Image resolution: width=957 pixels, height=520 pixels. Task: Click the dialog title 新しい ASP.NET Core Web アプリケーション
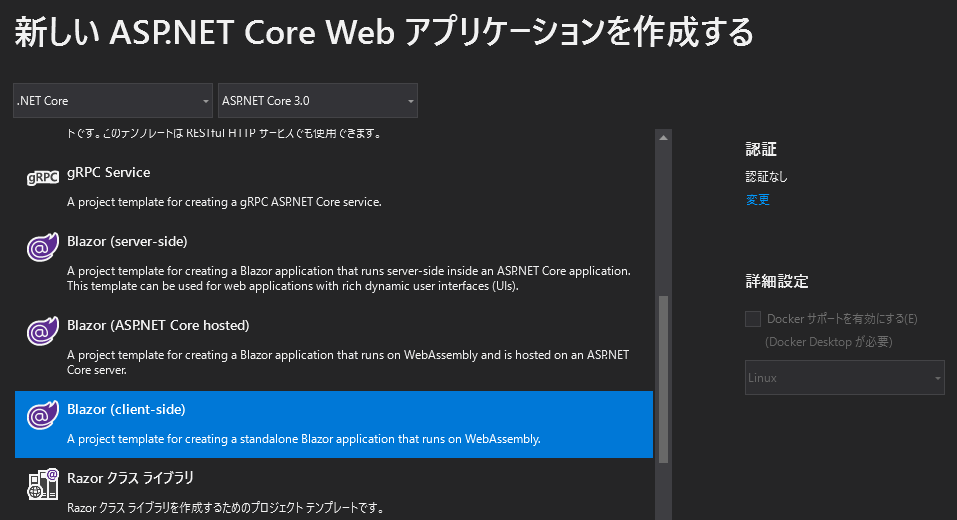[x=384, y=32]
